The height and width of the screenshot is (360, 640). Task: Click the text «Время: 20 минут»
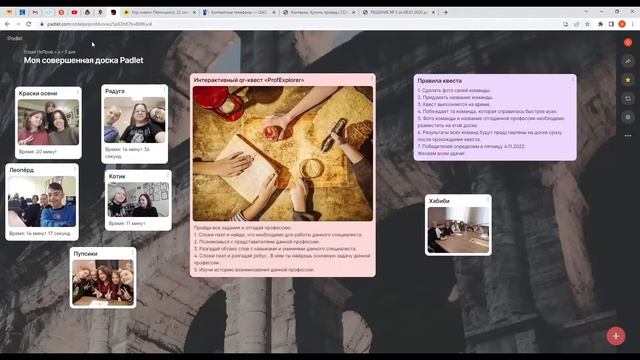pos(38,152)
